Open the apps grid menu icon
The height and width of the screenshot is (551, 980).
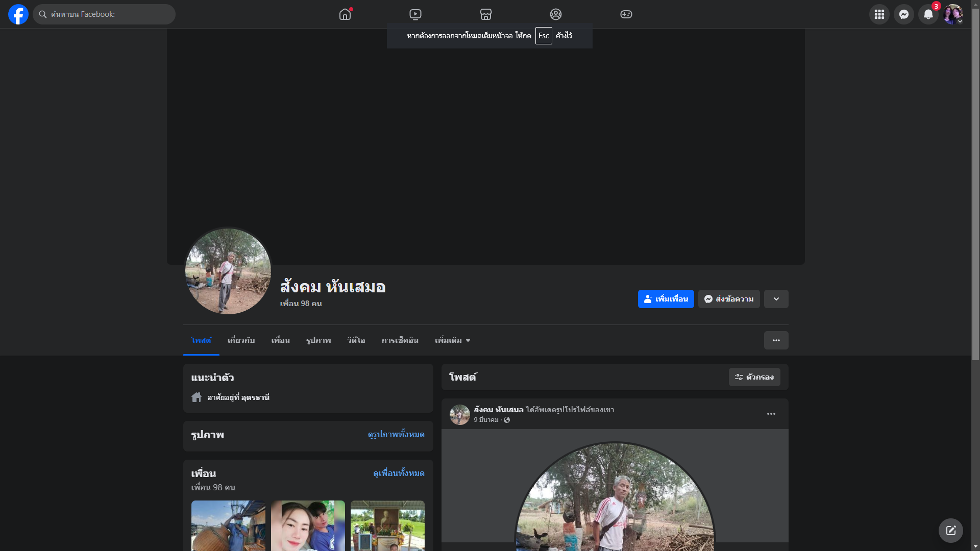pyautogui.click(x=879, y=14)
